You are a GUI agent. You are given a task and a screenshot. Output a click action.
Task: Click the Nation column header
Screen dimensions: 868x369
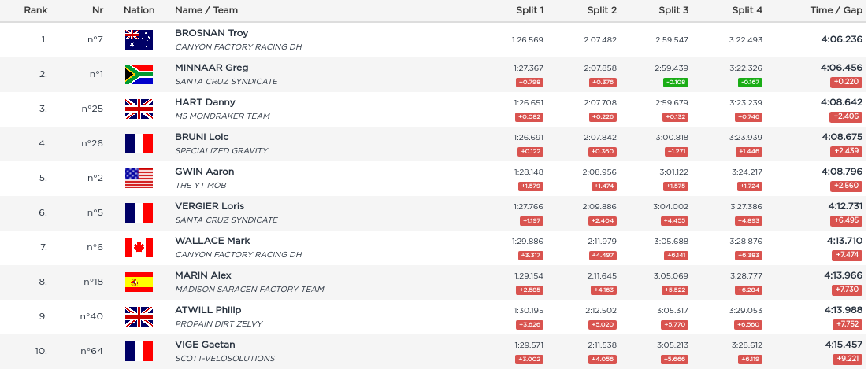139,10
